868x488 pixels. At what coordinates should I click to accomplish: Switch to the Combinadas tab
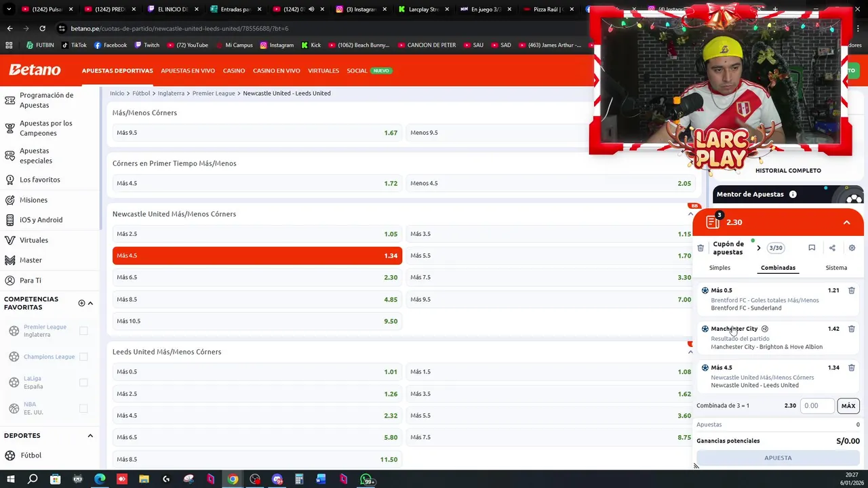tap(778, 268)
